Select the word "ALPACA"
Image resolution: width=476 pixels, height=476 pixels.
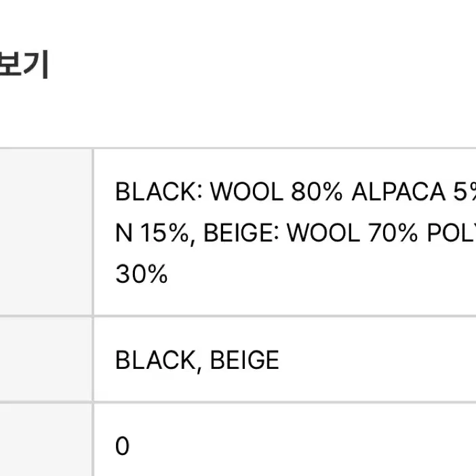click(399, 192)
